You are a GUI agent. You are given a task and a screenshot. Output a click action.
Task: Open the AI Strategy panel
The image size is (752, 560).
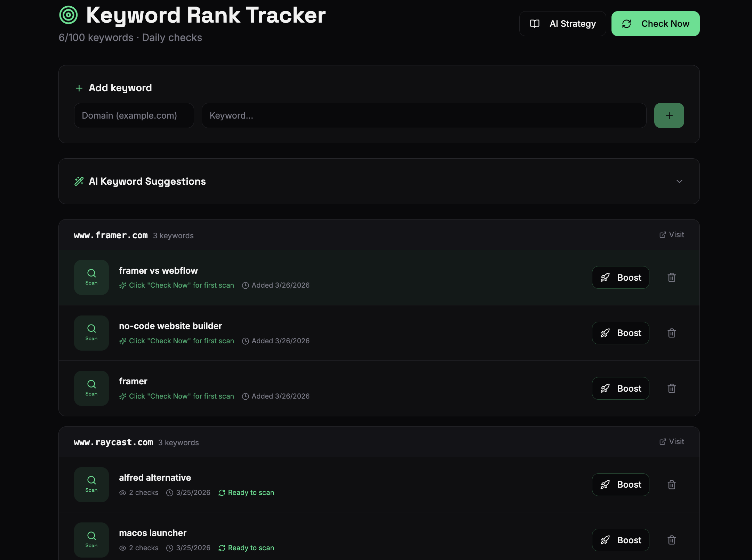562,24
